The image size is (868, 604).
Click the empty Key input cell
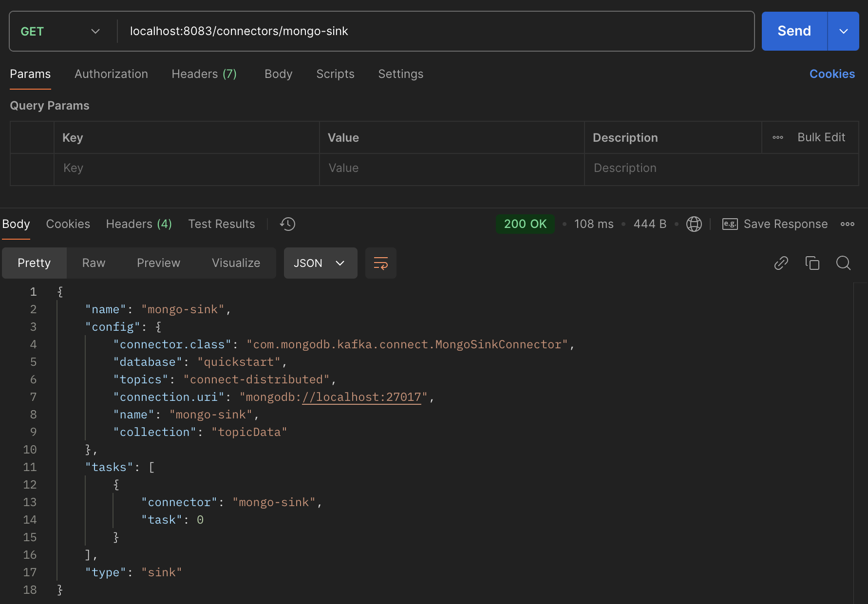point(187,169)
